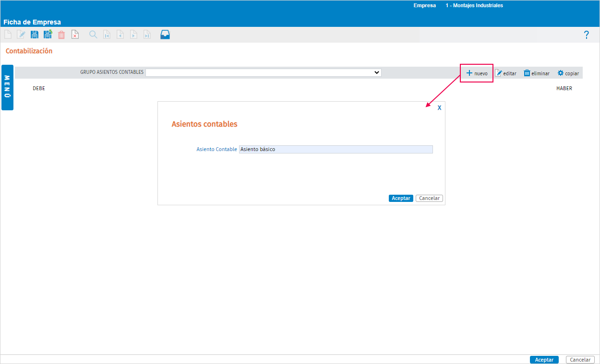The height and width of the screenshot is (364, 600).
Task: Click Aceptar at the bottom of the page
Action: 544,360
